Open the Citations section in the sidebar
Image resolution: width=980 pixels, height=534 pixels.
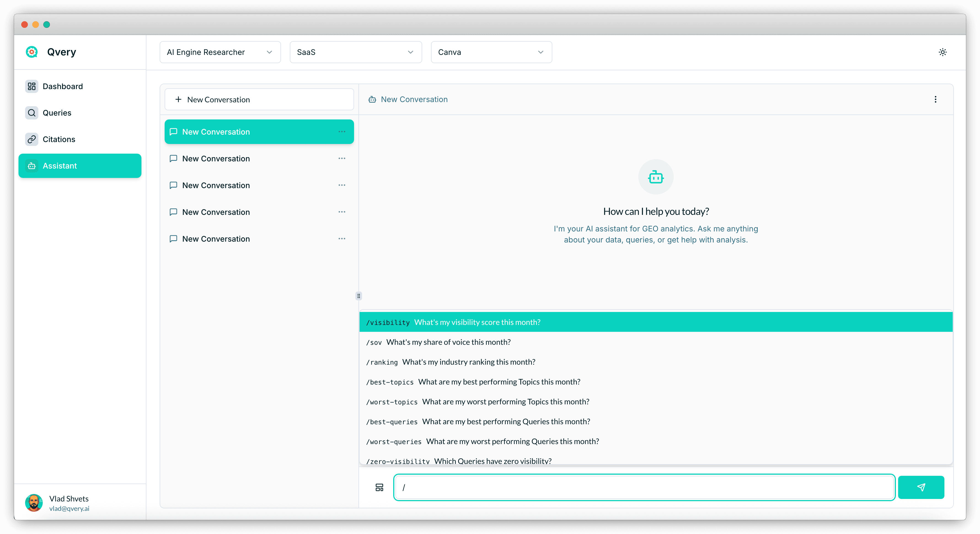[x=58, y=139]
